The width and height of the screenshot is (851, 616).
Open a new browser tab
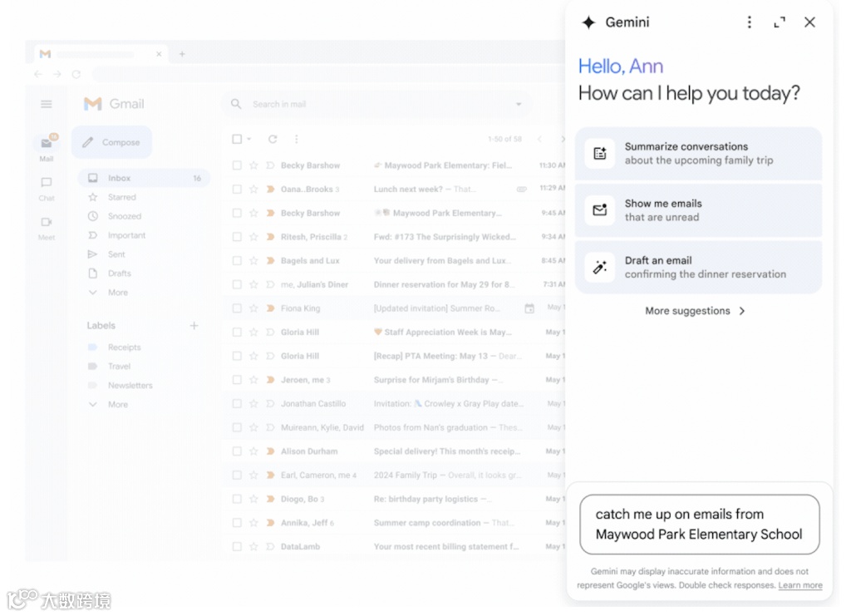(x=182, y=54)
